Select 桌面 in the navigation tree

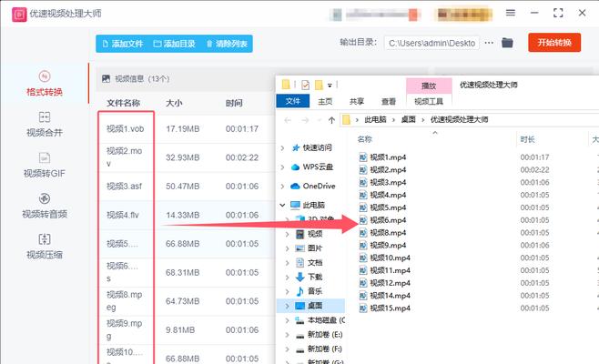315,306
